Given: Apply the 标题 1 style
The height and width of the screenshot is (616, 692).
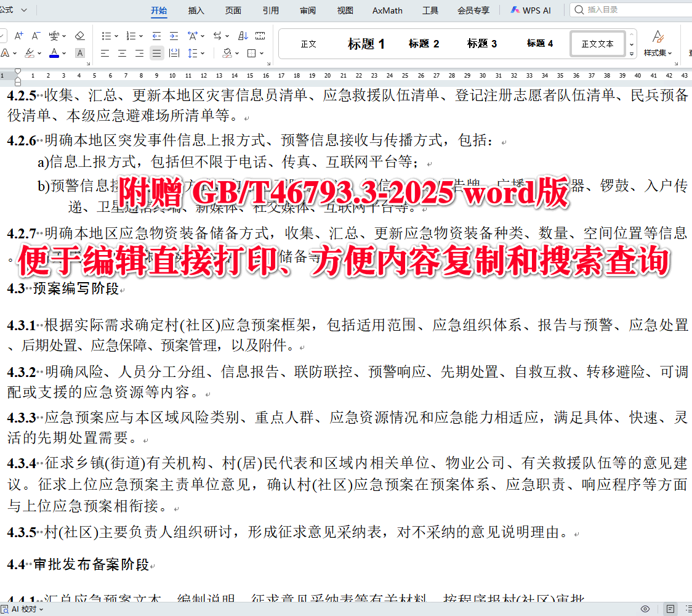Looking at the screenshot, I should (x=366, y=43).
